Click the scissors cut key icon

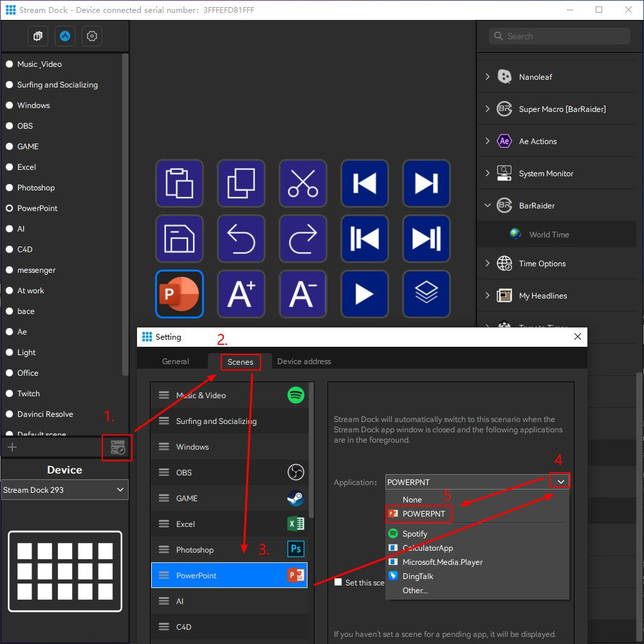pyautogui.click(x=303, y=183)
